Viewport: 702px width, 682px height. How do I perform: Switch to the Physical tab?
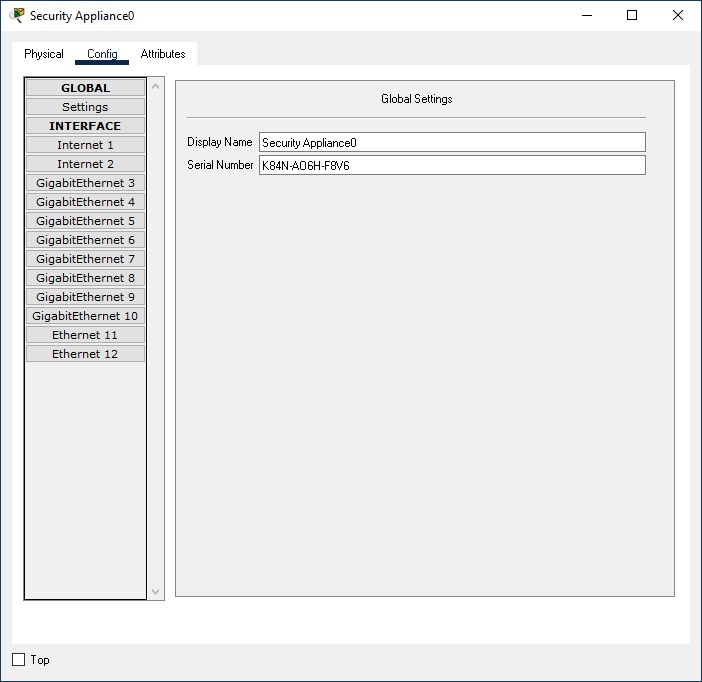click(x=44, y=54)
